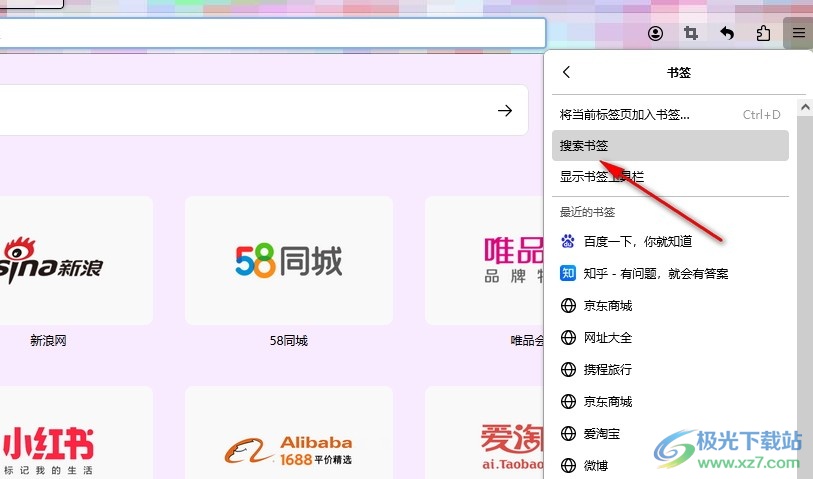Click the 58同城 label under the tile
This screenshot has height=479, width=813.
point(289,341)
